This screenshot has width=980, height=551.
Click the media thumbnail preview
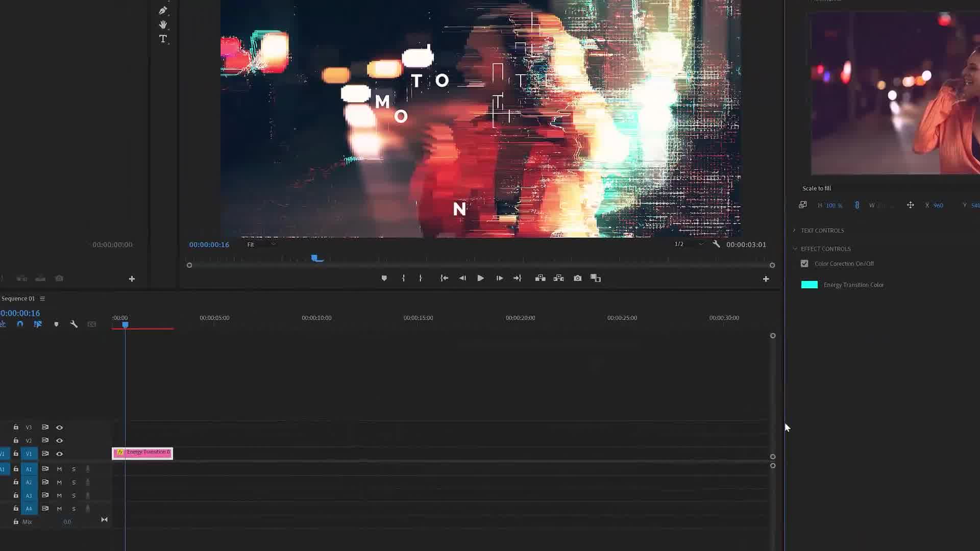(895, 93)
